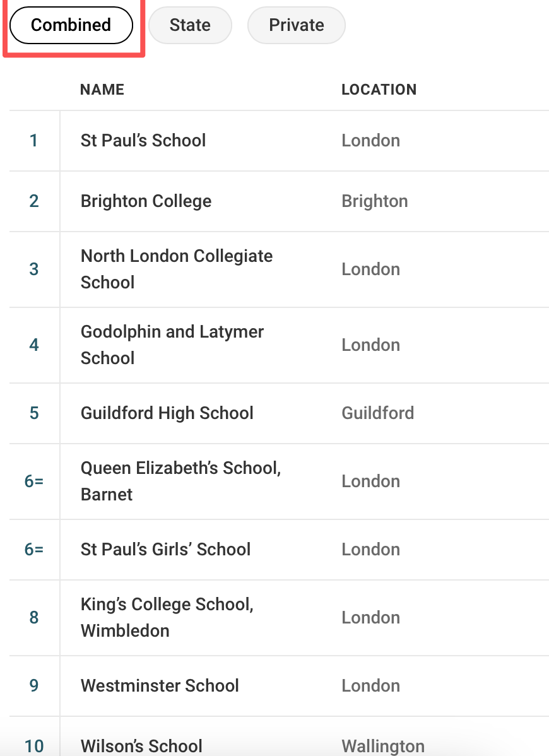Screen dimensions: 549x756
Task: Open St Paul's School entry
Action: [x=143, y=140]
